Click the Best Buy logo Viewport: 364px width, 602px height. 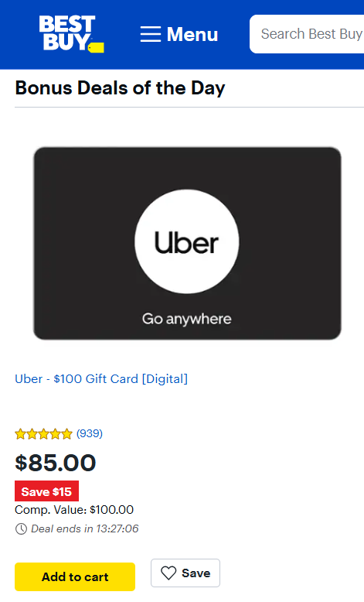coord(71,34)
